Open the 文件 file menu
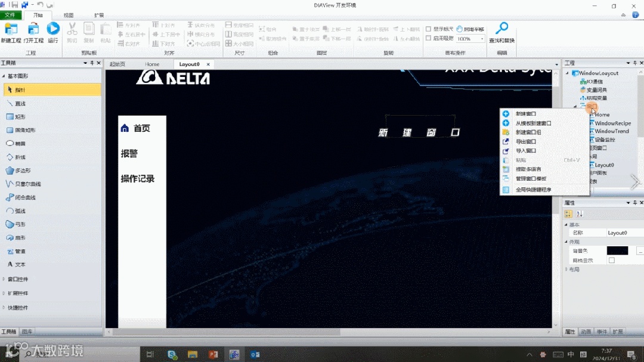This screenshot has width=644, height=362. [10, 15]
